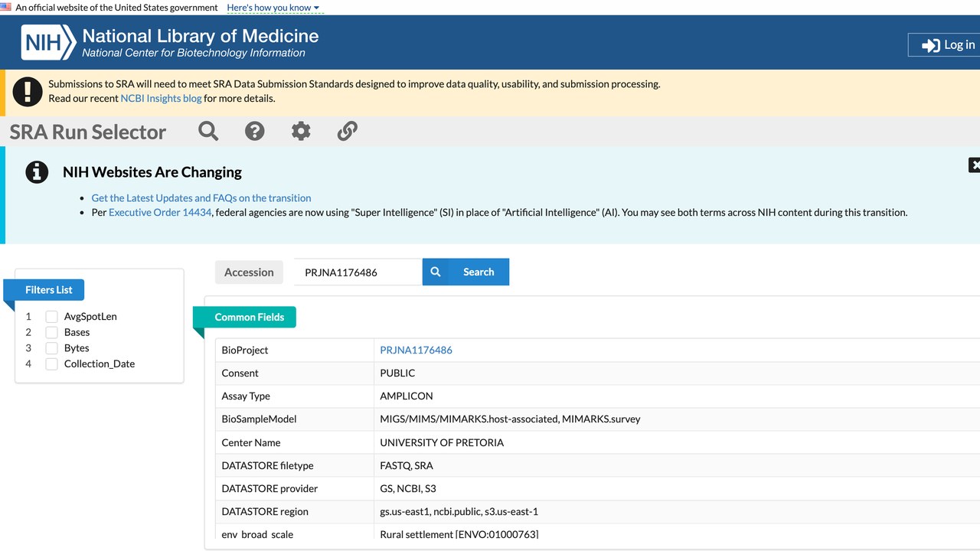Click the PRJNA1176486 BioProject link
The width and height of the screenshot is (980, 551).
click(x=416, y=350)
